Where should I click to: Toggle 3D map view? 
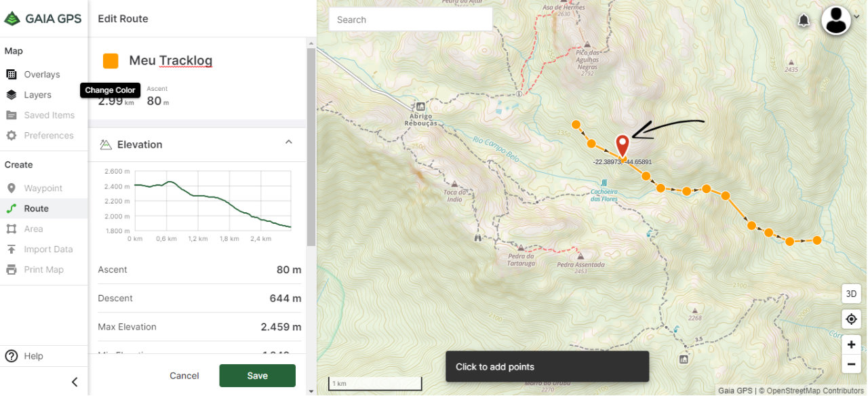pyautogui.click(x=851, y=294)
